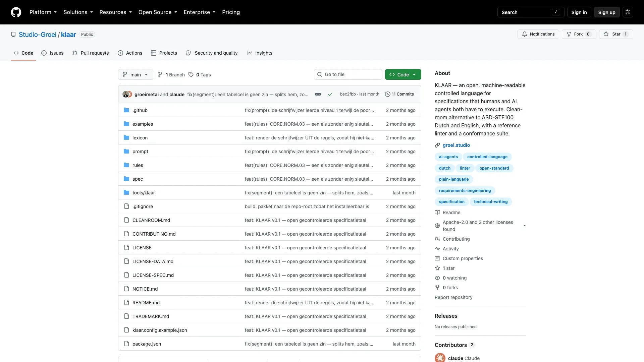The image size is (644, 362).
Task: Select the controlled-language topic tag
Action: point(487,157)
